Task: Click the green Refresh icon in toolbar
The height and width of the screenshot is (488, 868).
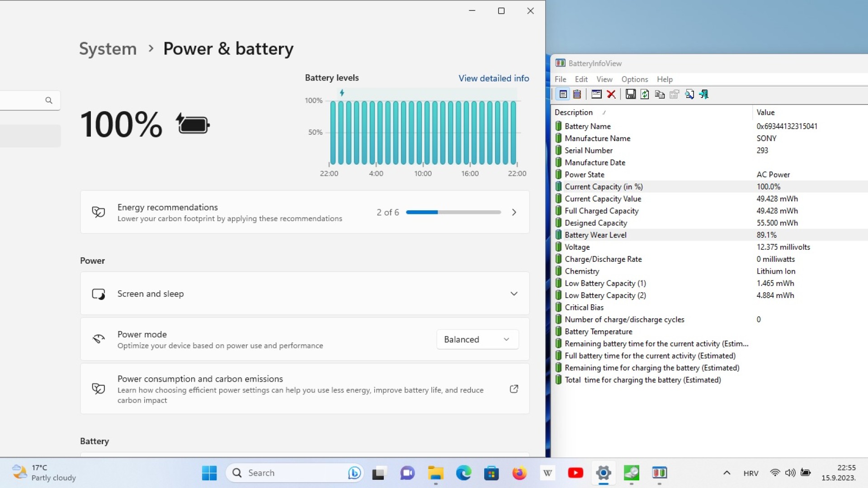Action: pyautogui.click(x=645, y=94)
